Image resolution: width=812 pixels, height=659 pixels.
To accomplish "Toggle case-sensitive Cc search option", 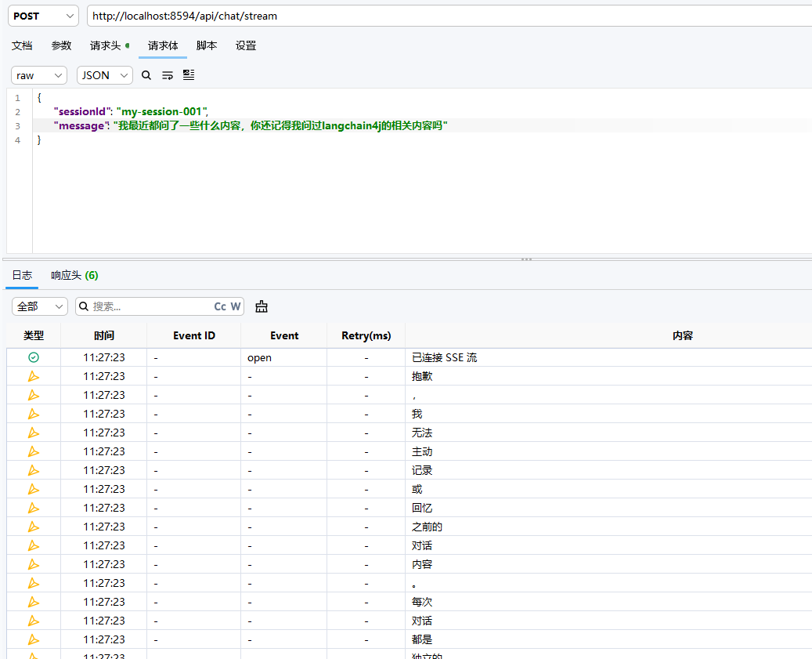I will [x=220, y=306].
